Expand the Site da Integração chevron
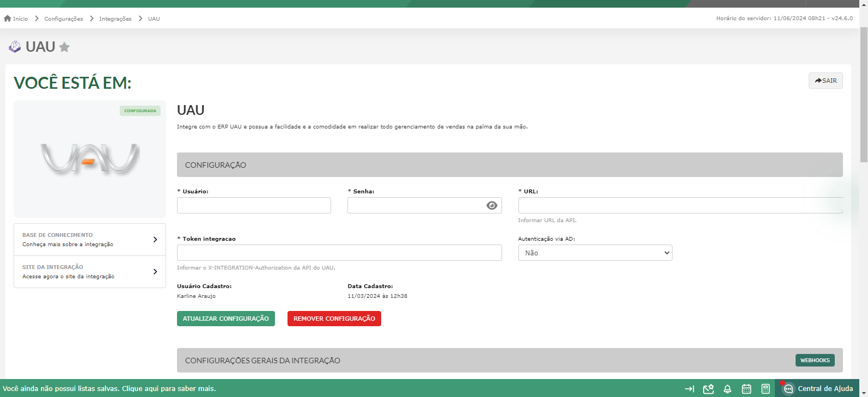Image resolution: width=868 pixels, height=397 pixels. point(155,272)
